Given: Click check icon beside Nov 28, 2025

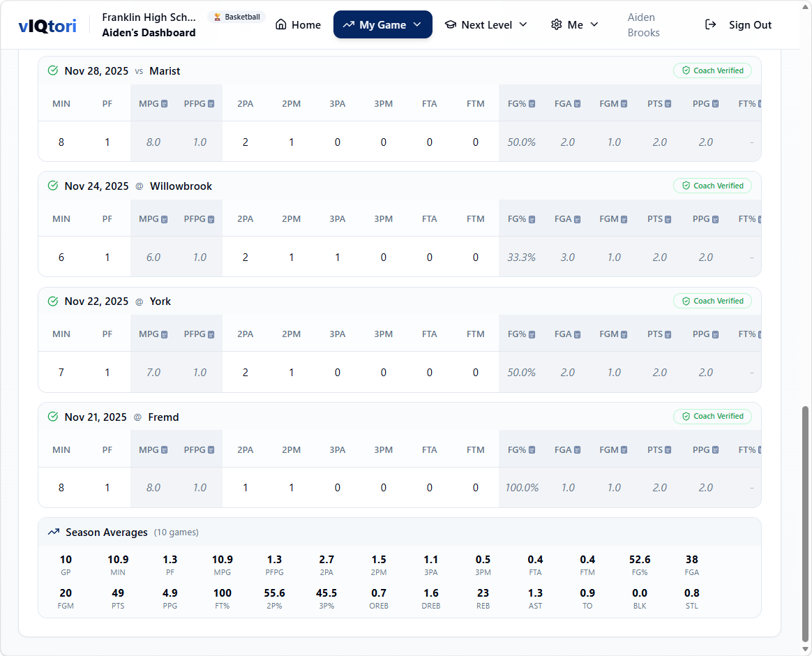Looking at the screenshot, I should 53,70.
